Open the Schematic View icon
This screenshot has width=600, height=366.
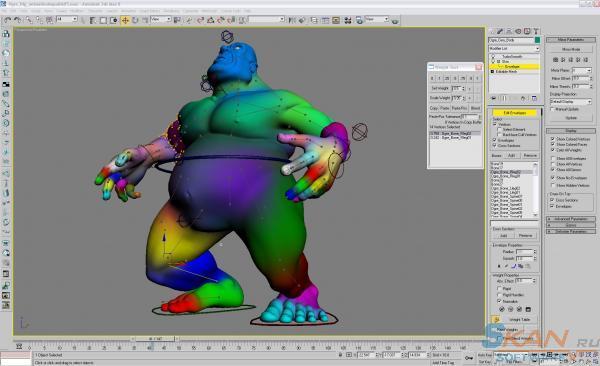(x=336, y=20)
